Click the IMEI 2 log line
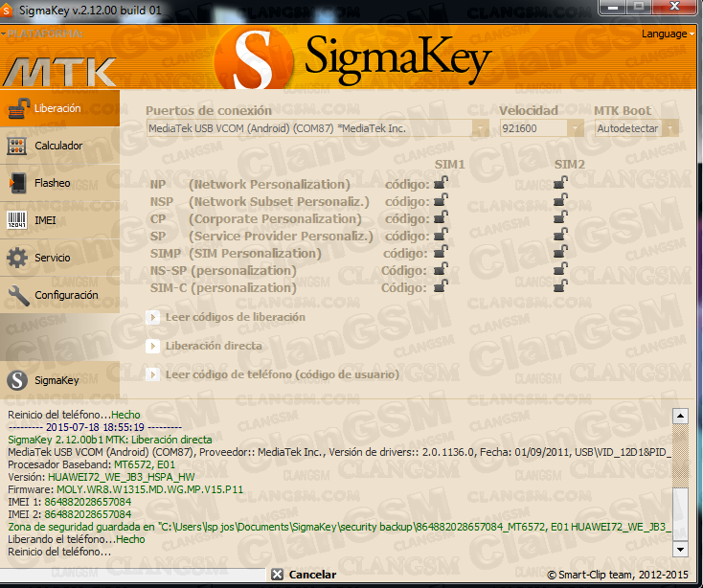 pos(70,514)
